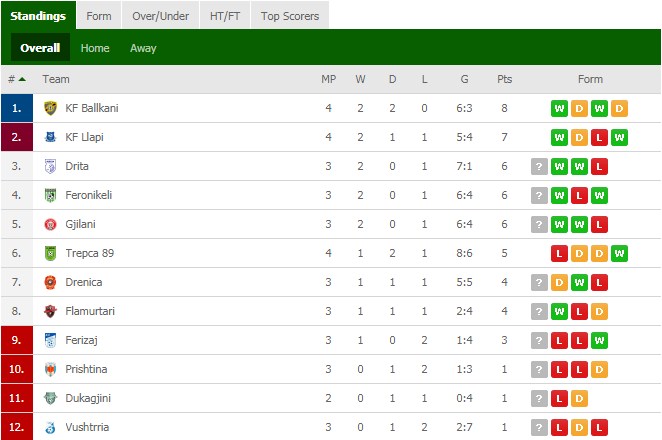Click the unknown result badge in Drita's form
Image resolution: width=662 pixels, height=440 pixels.
pyautogui.click(x=539, y=166)
